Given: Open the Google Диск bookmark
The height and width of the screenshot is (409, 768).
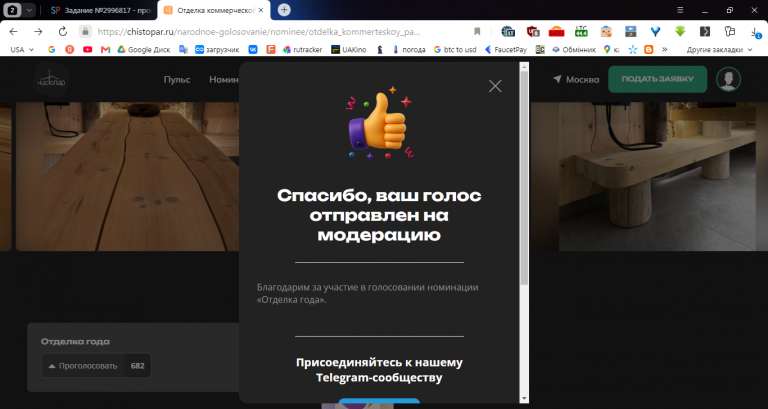Looking at the screenshot, I should [144, 49].
